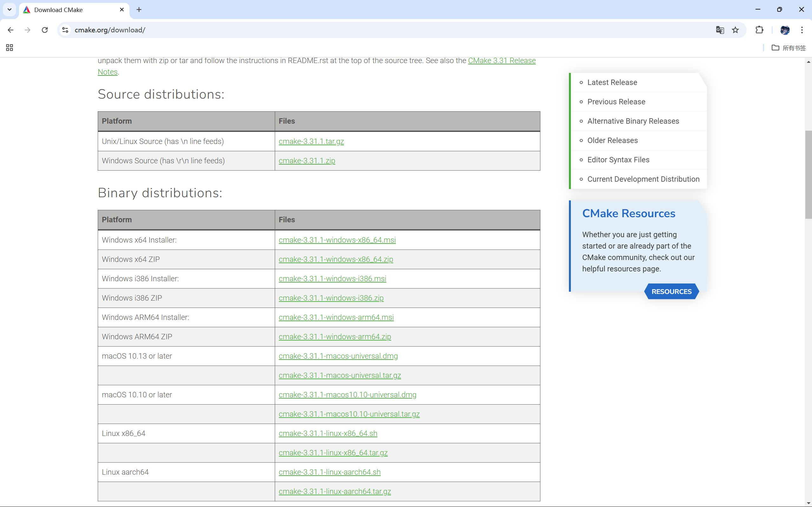Select 'Windows Source' platform cell
Image resolution: width=812 pixels, height=507 pixels.
click(x=186, y=161)
